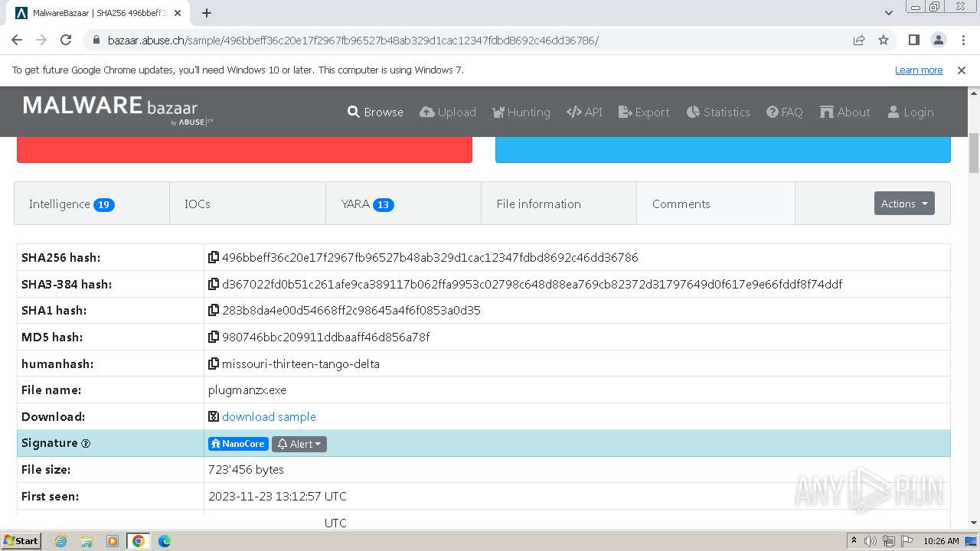The height and width of the screenshot is (551, 980).
Task: Select the file size 723'456 bytes
Action: tap(246, 469)
